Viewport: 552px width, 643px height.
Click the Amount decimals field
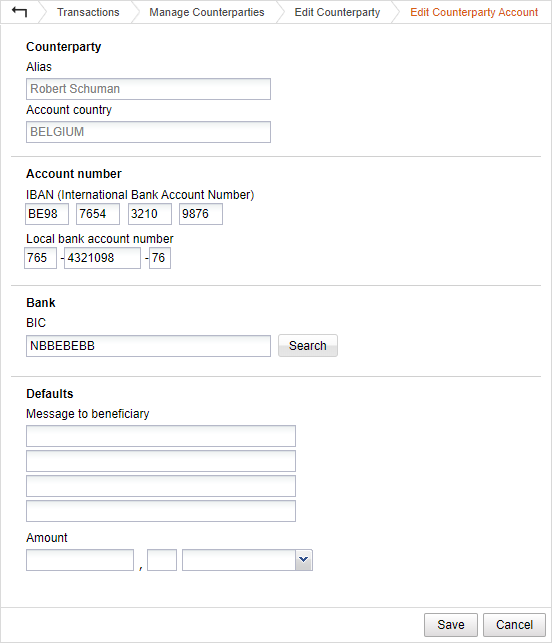pyautogui.click(x=162, y=560)
